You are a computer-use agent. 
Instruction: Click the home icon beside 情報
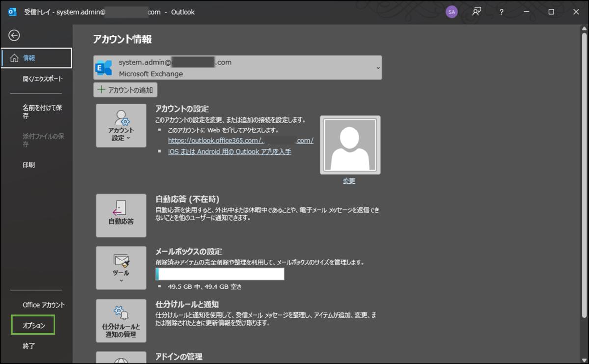pyautogui.click(x=14, y=58)
